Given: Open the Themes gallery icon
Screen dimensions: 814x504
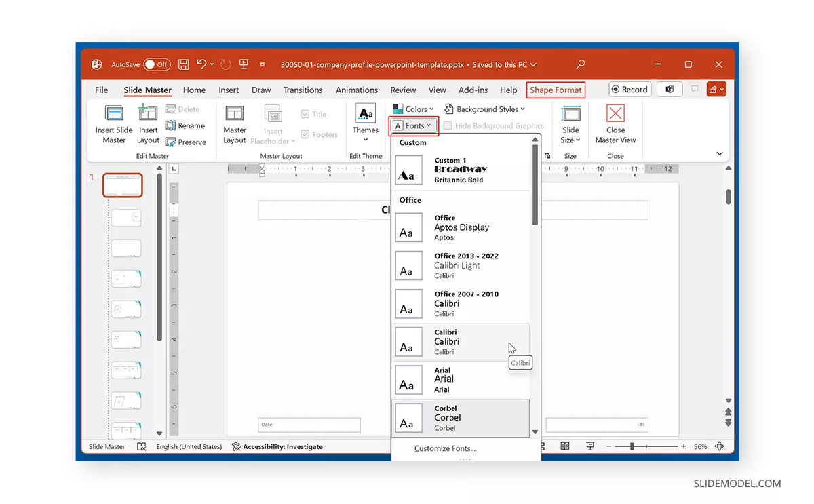Looking at the screenshot, I should coord(366,114).
